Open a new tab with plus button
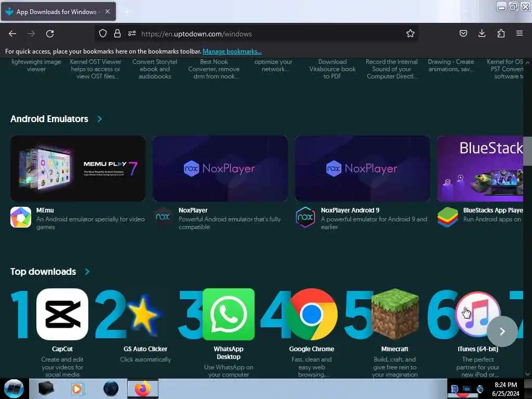The image size is (532, 399). click(127, 11)
